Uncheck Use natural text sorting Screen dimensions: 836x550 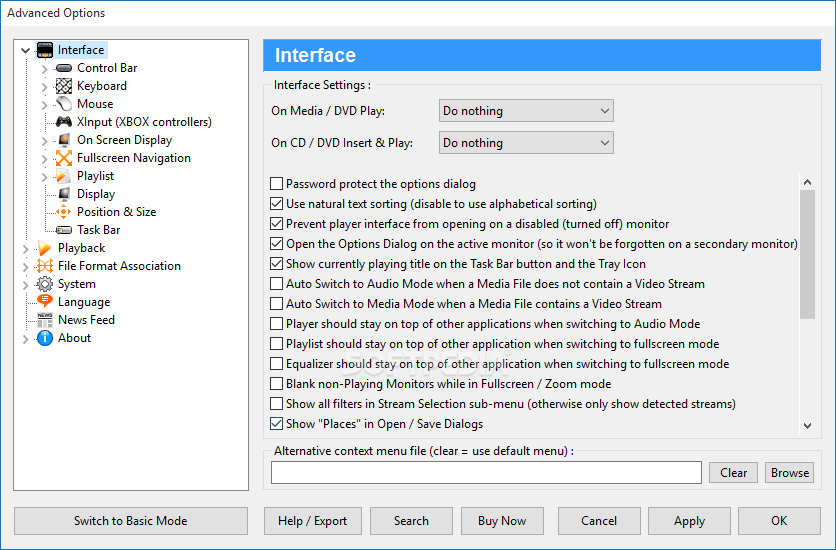pyautogui.click(x=276, y=204)
